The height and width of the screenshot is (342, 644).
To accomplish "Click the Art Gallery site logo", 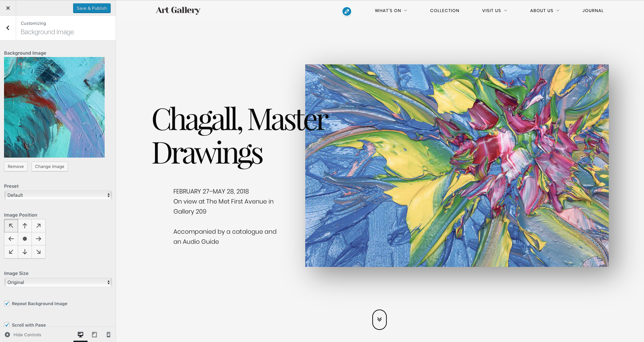I will tap(178, 10).
